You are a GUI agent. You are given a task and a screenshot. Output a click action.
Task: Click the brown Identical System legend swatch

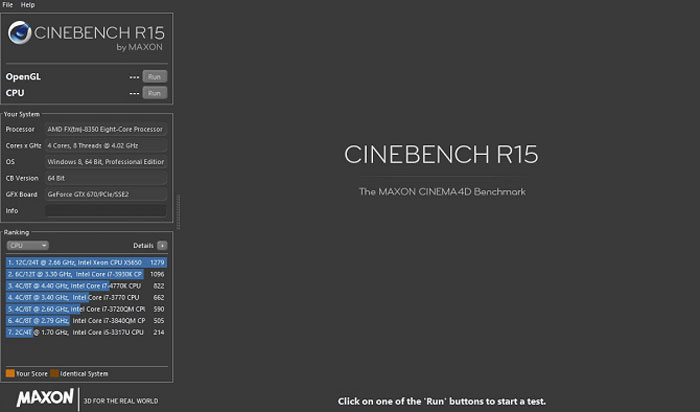click(54, 373)
